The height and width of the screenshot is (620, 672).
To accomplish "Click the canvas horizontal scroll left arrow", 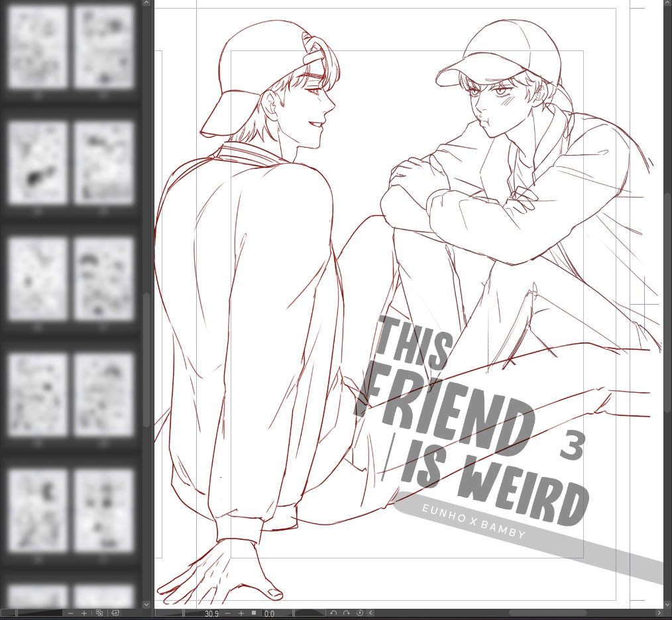I will [370, 613].
